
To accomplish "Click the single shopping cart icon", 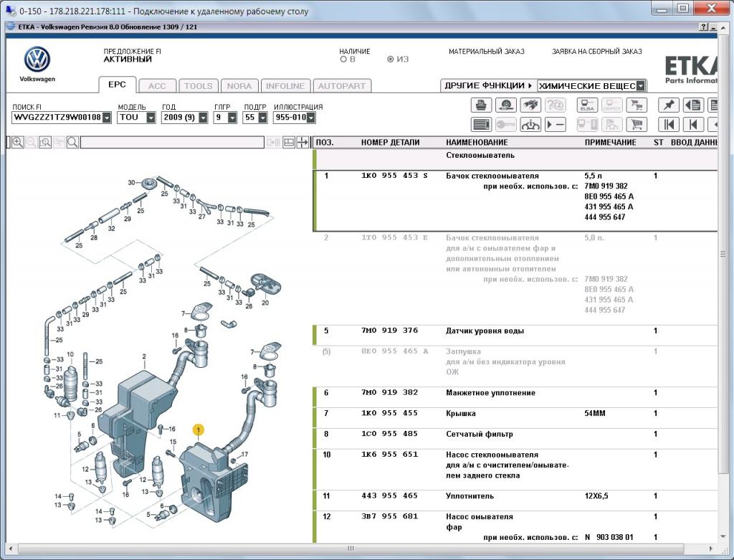I will pos(637,125).
